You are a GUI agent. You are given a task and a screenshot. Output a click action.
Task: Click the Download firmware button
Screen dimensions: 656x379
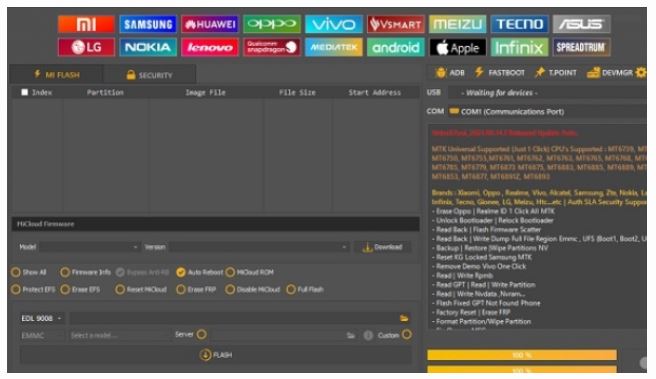[x=382, y=247]
